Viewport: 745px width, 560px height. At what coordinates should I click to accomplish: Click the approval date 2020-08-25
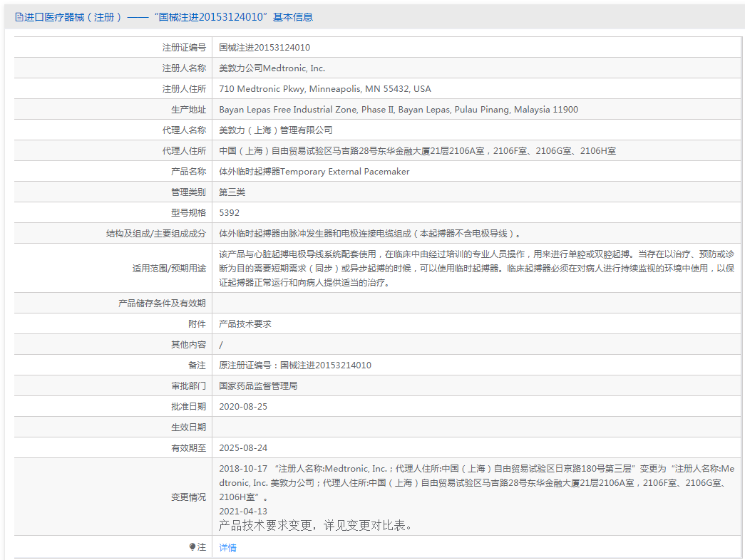(x=243, y=407)
